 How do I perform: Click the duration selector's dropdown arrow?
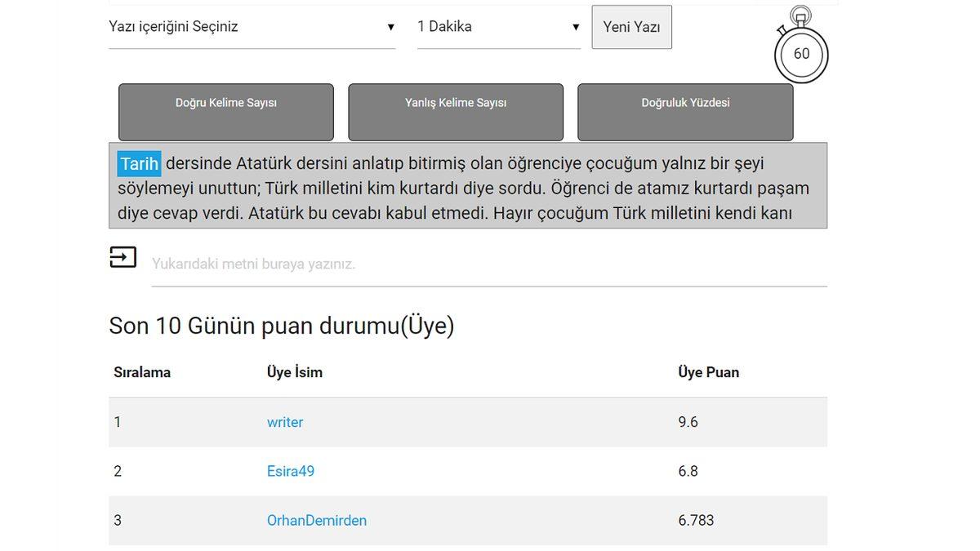point(574,26)
